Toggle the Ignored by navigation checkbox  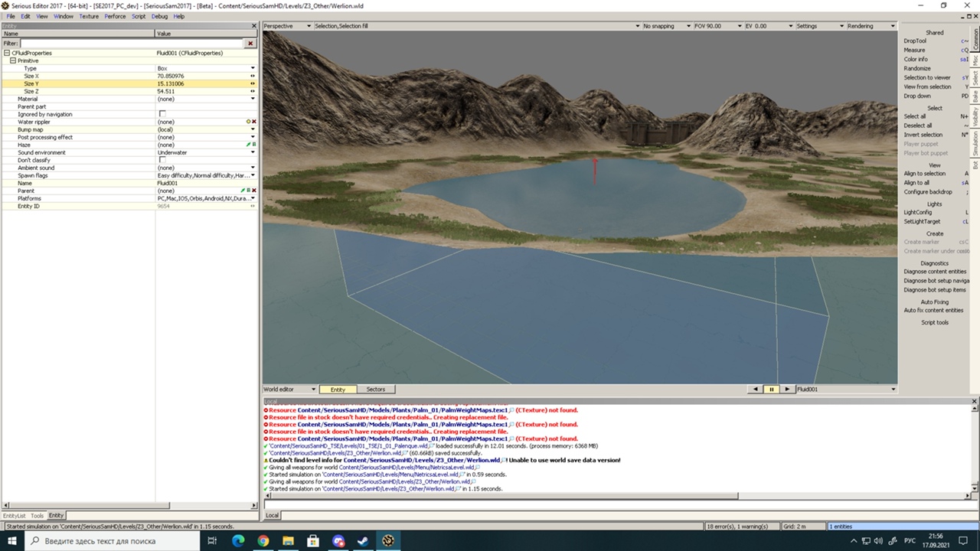(x=162, y=114)
